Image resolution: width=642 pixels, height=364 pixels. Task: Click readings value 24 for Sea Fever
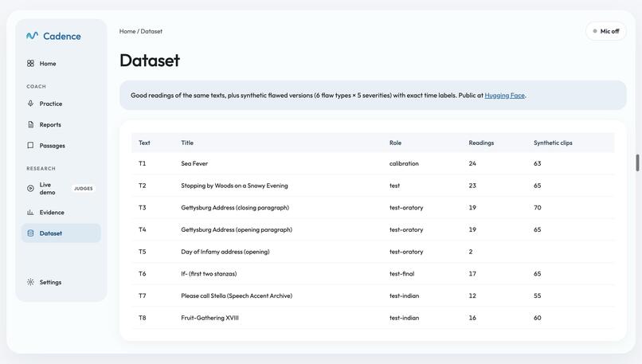coord(472,163)
